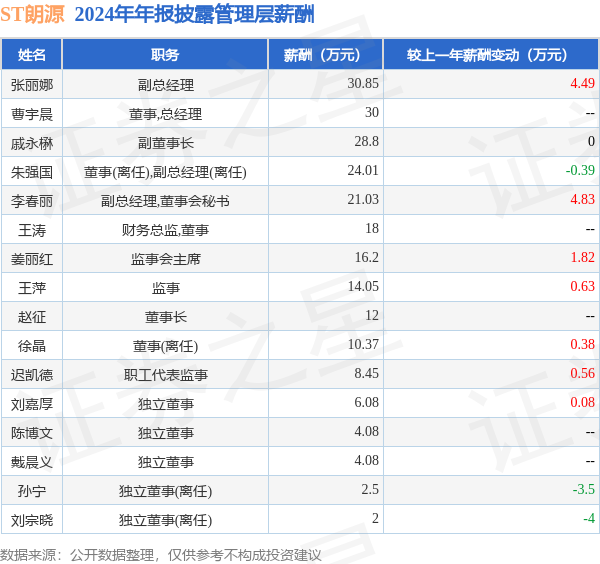Screen dimensions: 600x564
Task: Click the salary value '10.37'
Action: click(x=363, y=344)
